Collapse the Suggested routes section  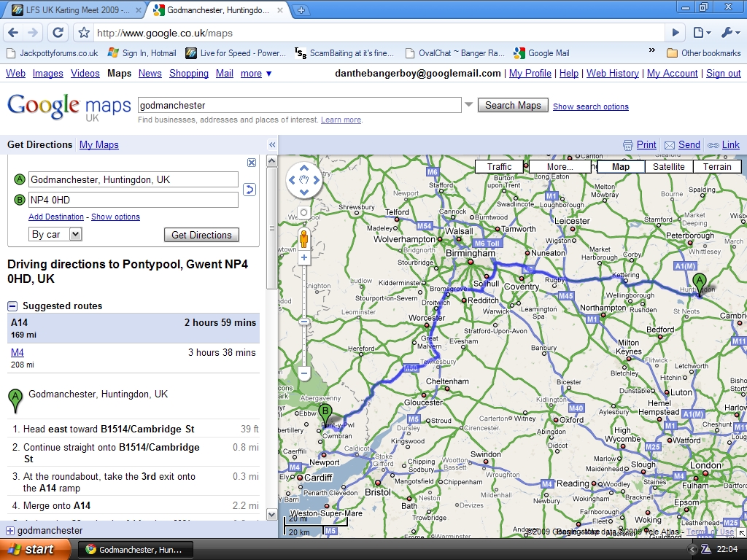pos(12,306)
